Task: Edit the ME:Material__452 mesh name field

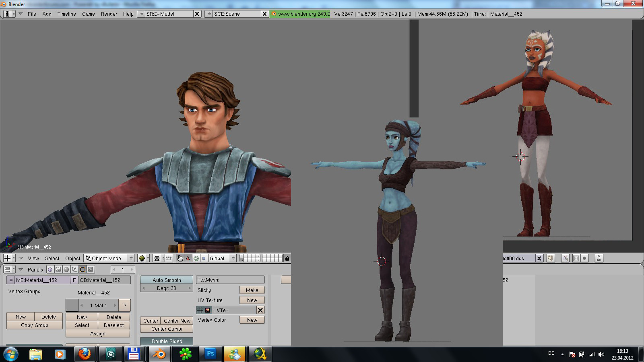Action: pos(42,280)
